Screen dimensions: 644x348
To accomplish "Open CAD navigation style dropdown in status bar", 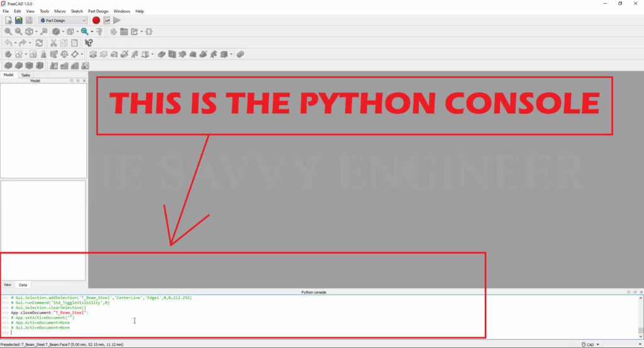I will (591, 344).
